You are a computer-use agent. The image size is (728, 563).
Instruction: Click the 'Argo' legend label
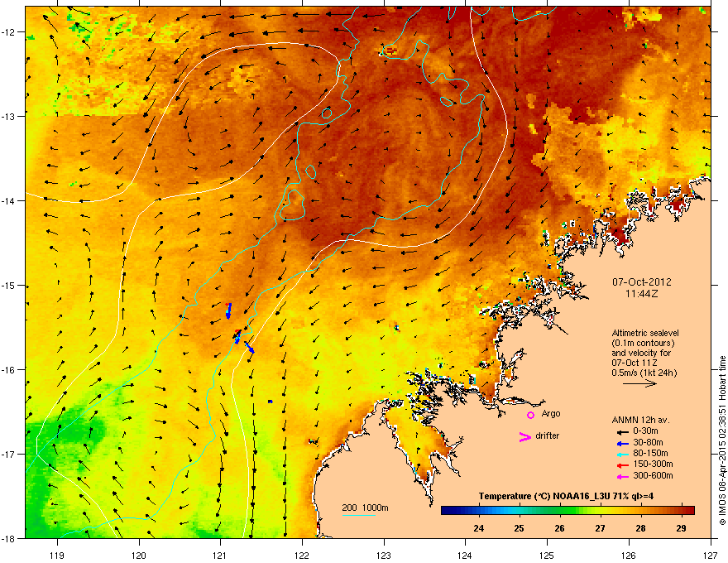551,413
